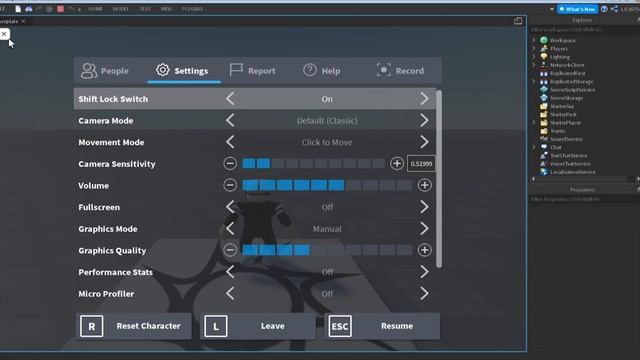The width and height of the screenshot is (640, 360).
Task: Raise Volume with plus button
Action: (x=424, y=185)
